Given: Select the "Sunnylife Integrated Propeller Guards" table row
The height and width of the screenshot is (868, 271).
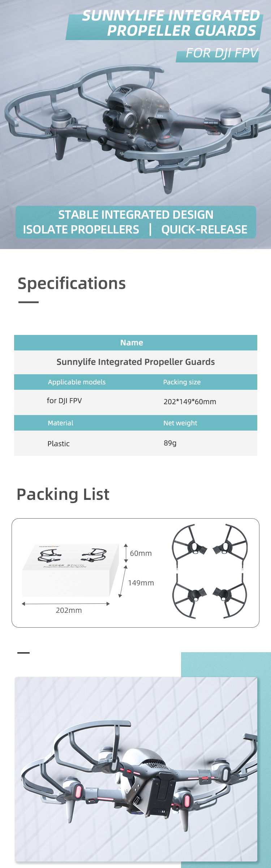Looking at the screenshot, I should point(135,362).
